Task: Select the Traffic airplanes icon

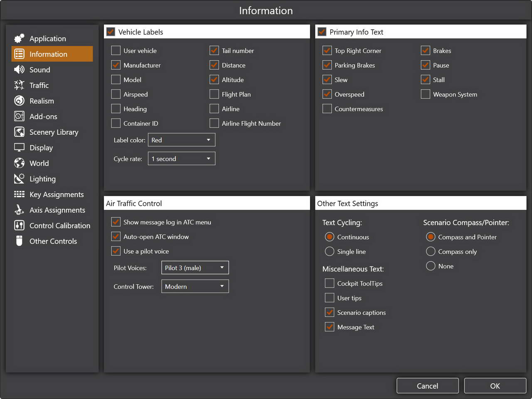Action: 19,85
